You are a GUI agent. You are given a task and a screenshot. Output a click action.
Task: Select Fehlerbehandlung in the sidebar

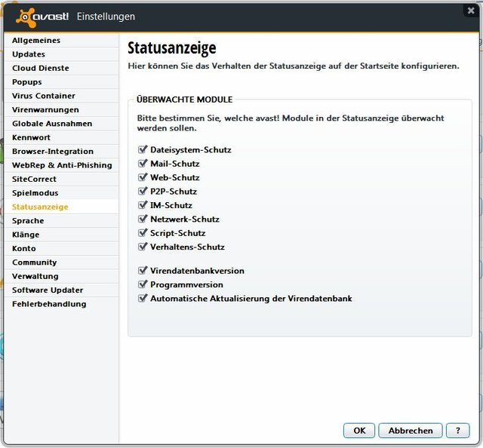(x=61, y=304)
